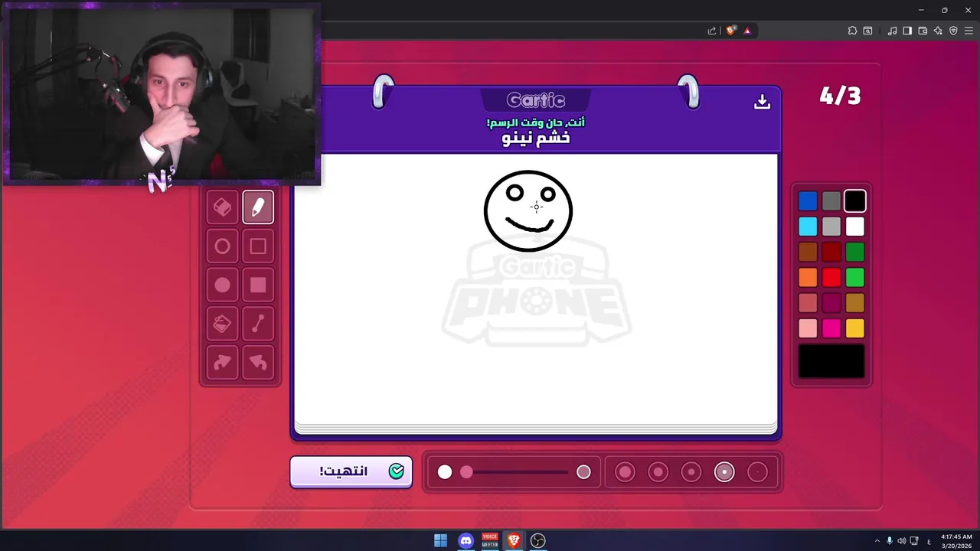Open the Brave playlist music note icon
Image resolution: width=980 pixels, height=551 pixels.
click(892, 31)
